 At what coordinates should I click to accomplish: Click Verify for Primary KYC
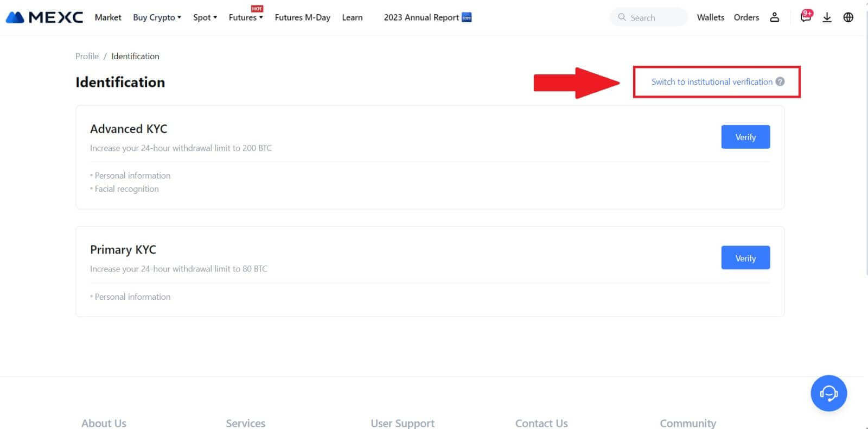coord(745,258)
